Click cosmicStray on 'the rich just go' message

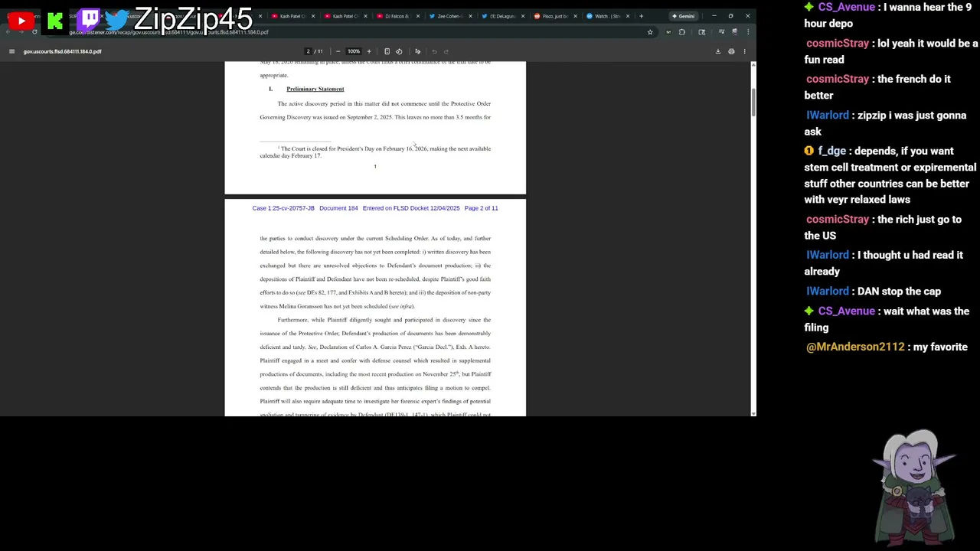pos(838,220)
